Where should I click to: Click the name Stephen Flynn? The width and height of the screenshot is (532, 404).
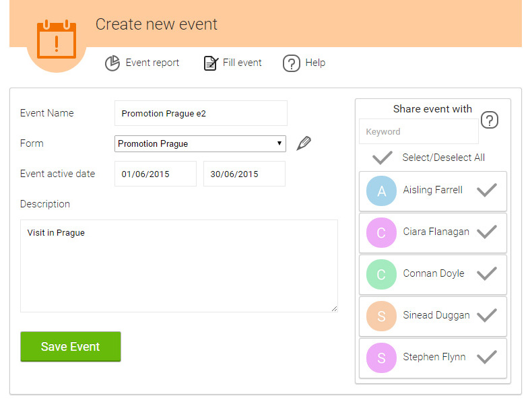(434, 357)
